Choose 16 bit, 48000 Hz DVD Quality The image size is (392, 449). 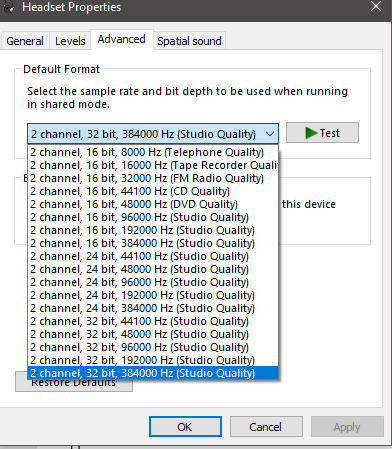pos(153,204)
